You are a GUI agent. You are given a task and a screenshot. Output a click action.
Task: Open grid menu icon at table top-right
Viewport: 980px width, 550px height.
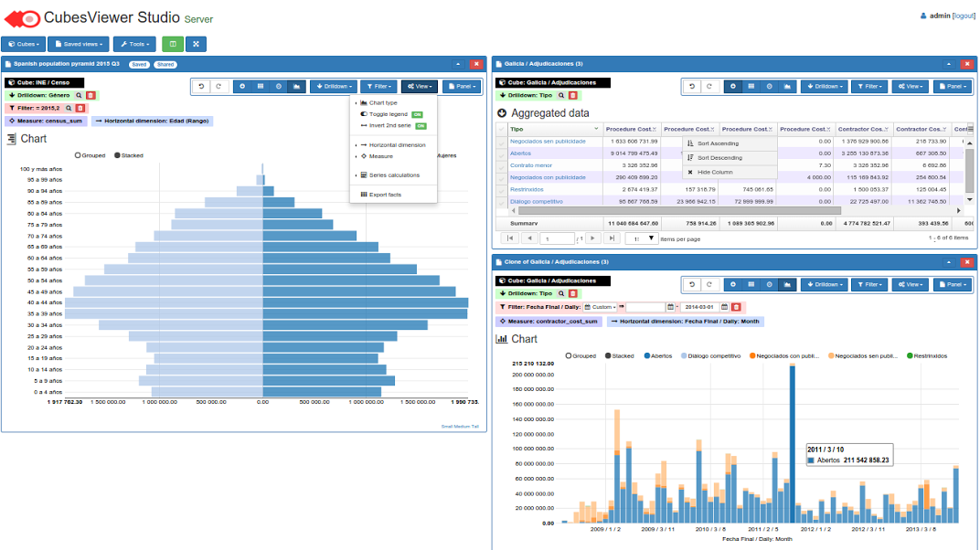tap(971, 129)
